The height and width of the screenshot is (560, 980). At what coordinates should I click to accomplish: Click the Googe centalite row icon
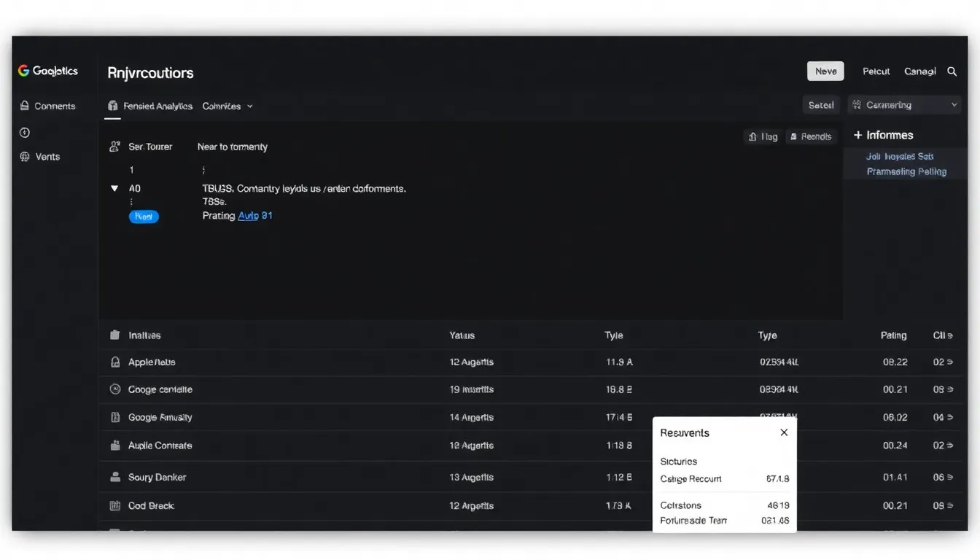tap(115, 389)
